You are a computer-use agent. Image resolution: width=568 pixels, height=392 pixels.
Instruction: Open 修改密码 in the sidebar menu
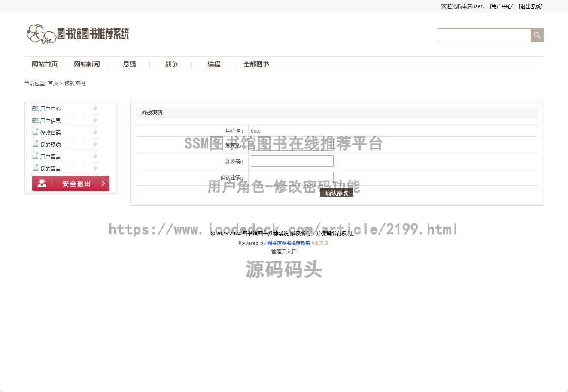50,133
